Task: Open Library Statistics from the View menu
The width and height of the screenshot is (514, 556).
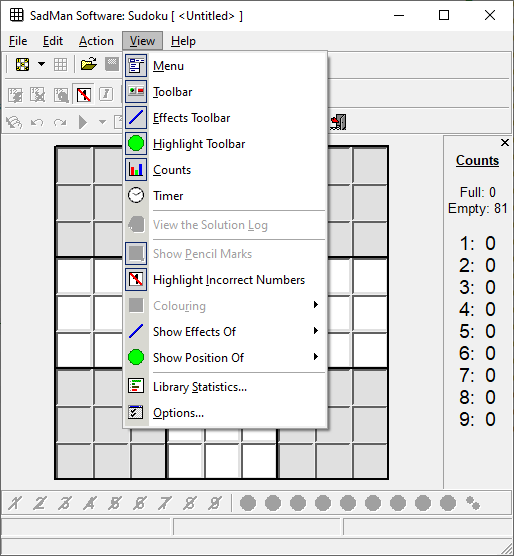Action: [225, 387]
